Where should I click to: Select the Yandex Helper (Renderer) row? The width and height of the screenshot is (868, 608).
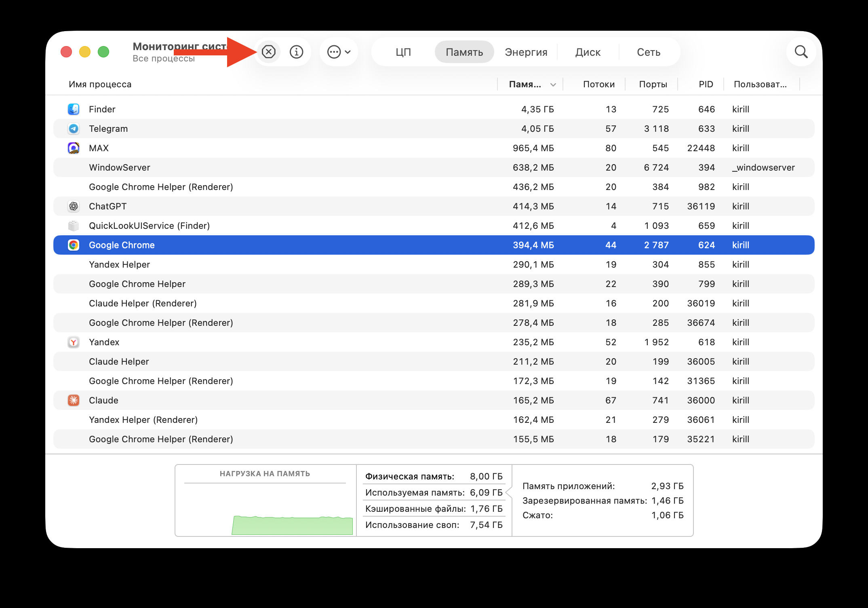(x=434, y=420)
